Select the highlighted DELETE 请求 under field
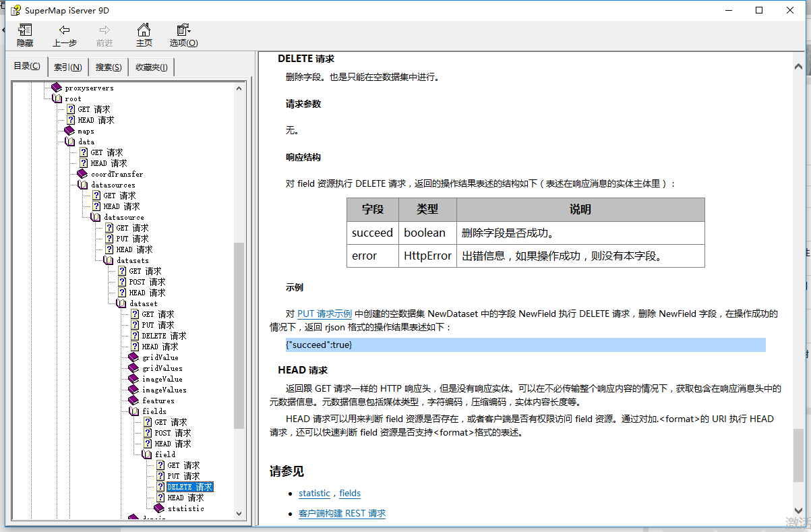This screenshot has height=532, width=811. pos(190,487)
